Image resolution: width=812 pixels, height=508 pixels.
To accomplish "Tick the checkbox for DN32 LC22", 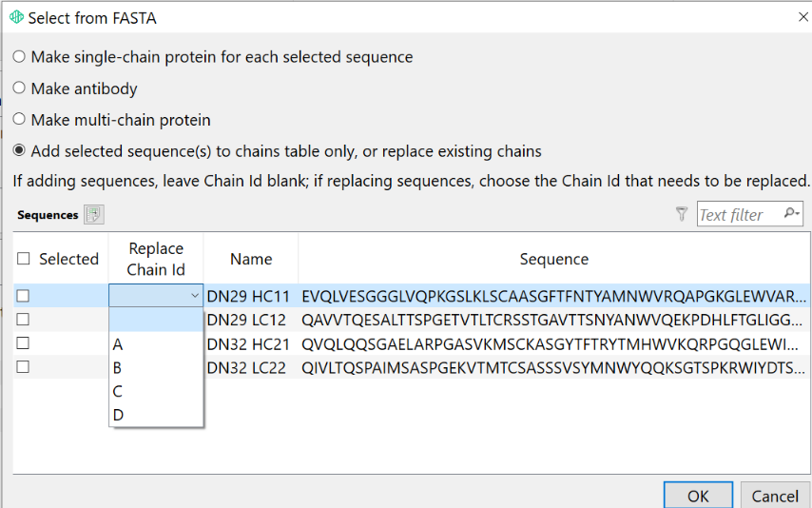I will (23, 367).
